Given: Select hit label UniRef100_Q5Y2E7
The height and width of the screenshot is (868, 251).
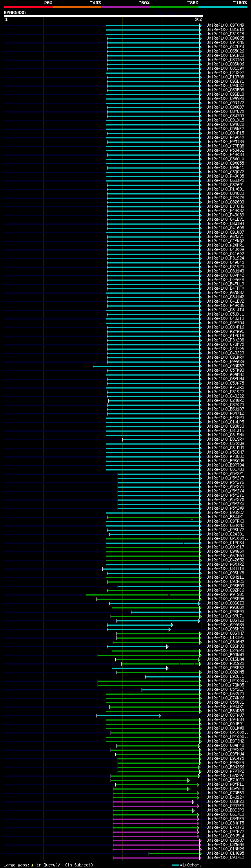Looking at the screenshot, I should 225,690.
